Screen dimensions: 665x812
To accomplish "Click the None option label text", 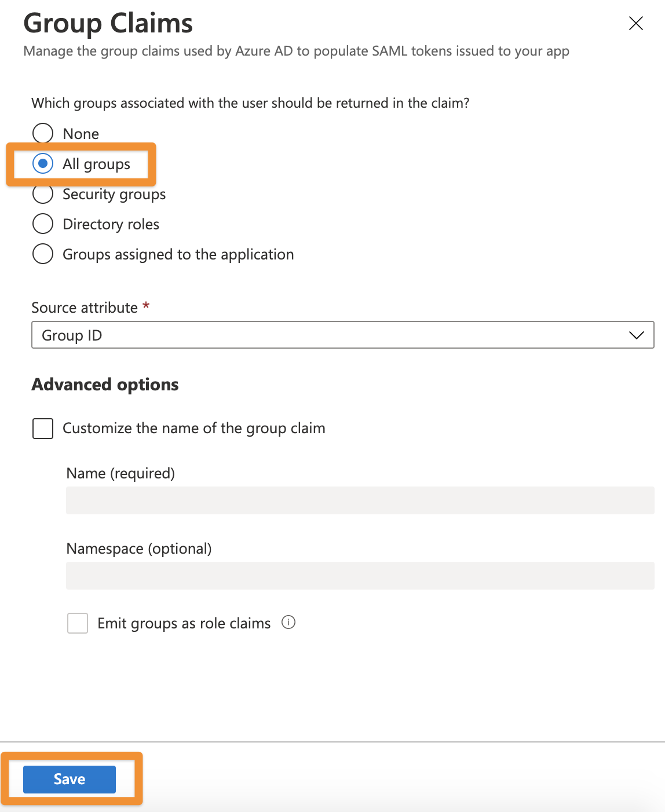I will (81, 134).
